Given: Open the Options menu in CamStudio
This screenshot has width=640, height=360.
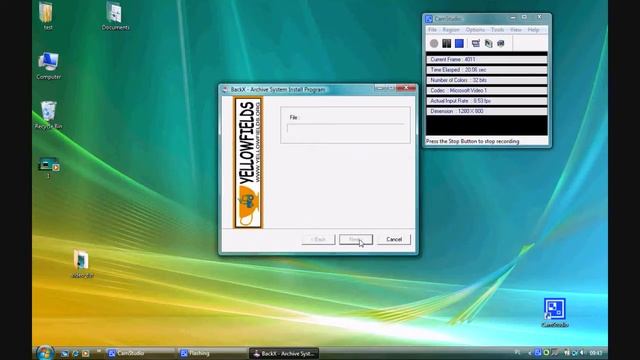Looking at the screenshot, I should 475,30.
